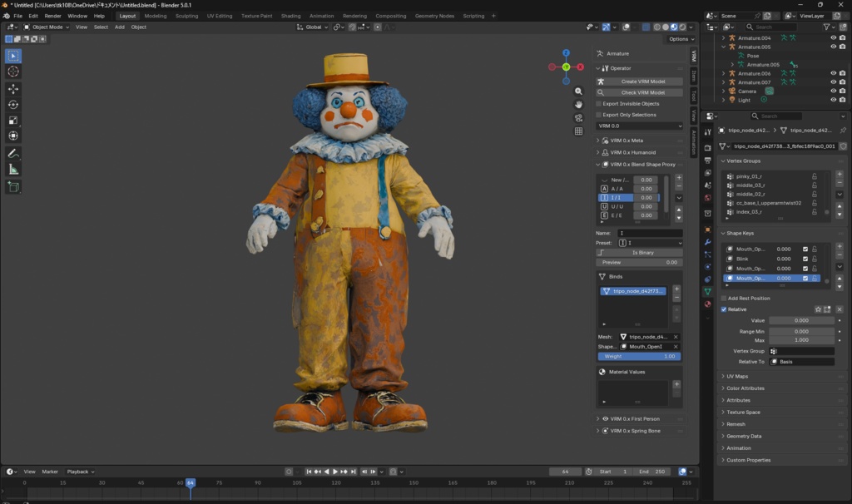Jump to timeline end button

[x=354, y=472]
